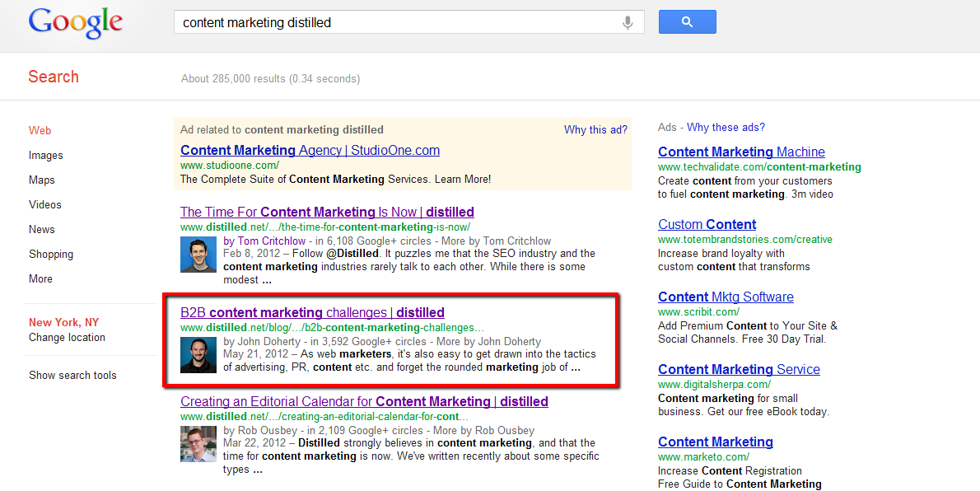Open the Content Mktg Software ad

pos(726,297)
